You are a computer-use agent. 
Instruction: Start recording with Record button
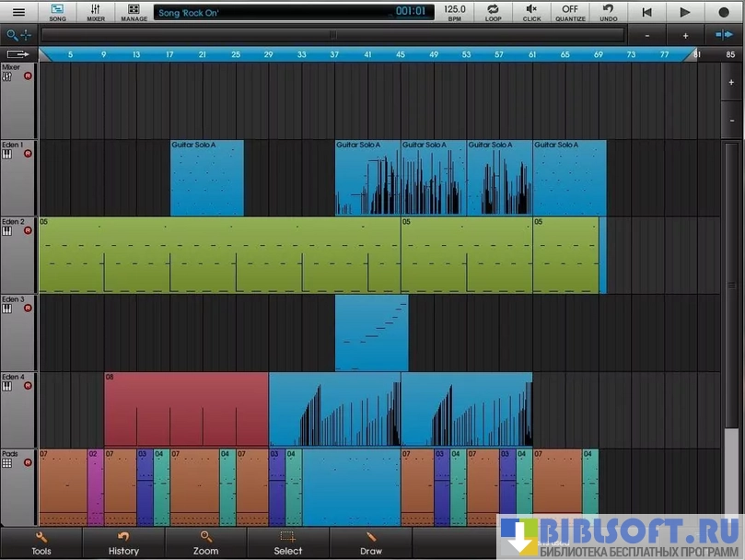point(723,12)
